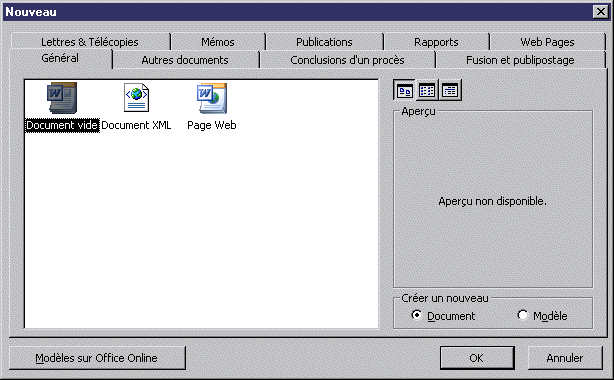Open the Web Pages tab
The image size is (614, 380).
tap(547, 42)
